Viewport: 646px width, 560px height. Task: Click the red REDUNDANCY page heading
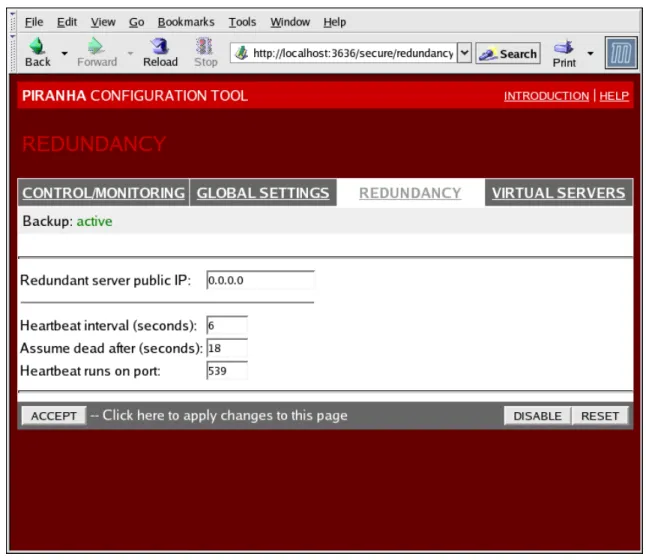94,144
